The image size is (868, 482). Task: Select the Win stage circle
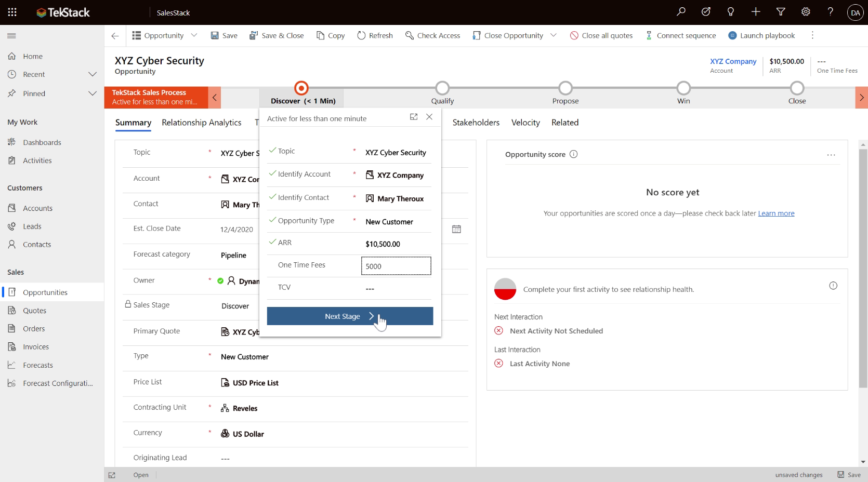tap(683, 88)
